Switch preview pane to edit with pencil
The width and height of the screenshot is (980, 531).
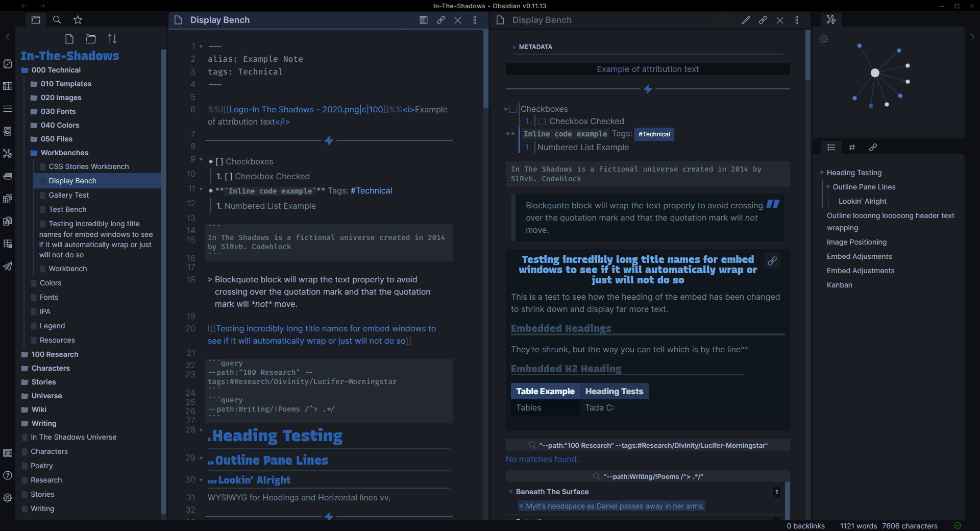[746, 20]
